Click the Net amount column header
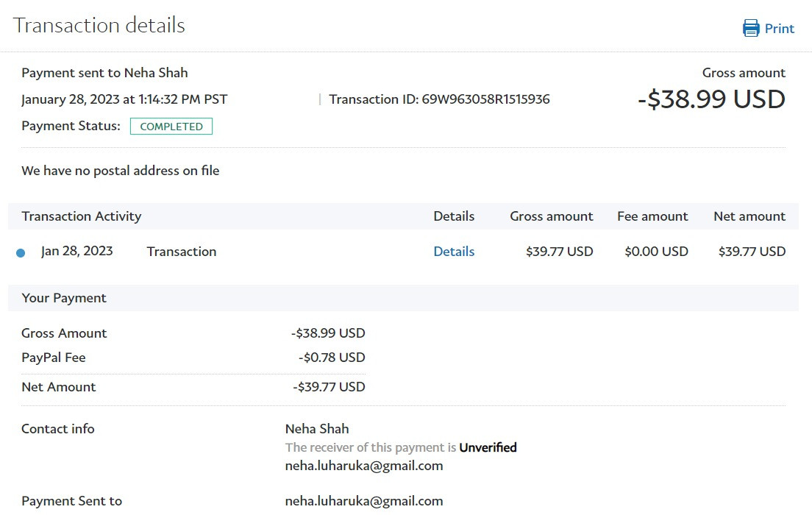Viewport: 812px width, 515px height. 749,216
